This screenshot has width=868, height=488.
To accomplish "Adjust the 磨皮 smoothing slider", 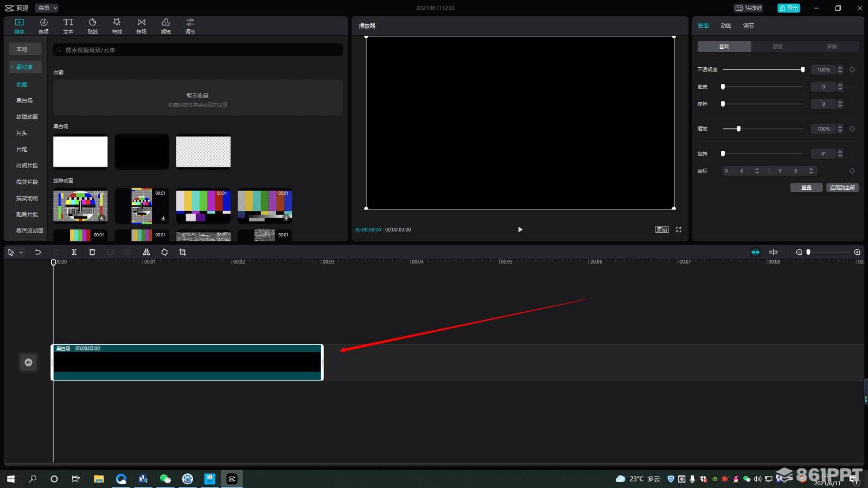I will (x=763, y=87).
